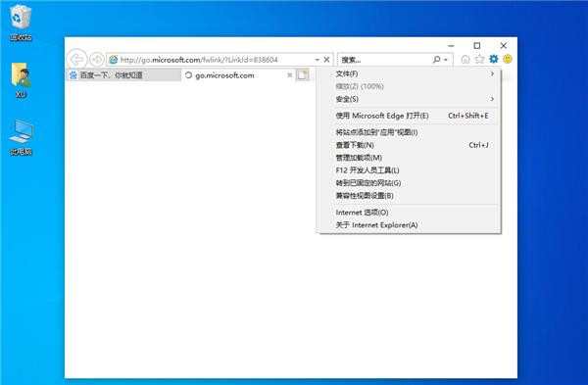Image resolution: width=588 pixels, height=385 pixels.
Task: Open the Home page icon
Action: 465,59
